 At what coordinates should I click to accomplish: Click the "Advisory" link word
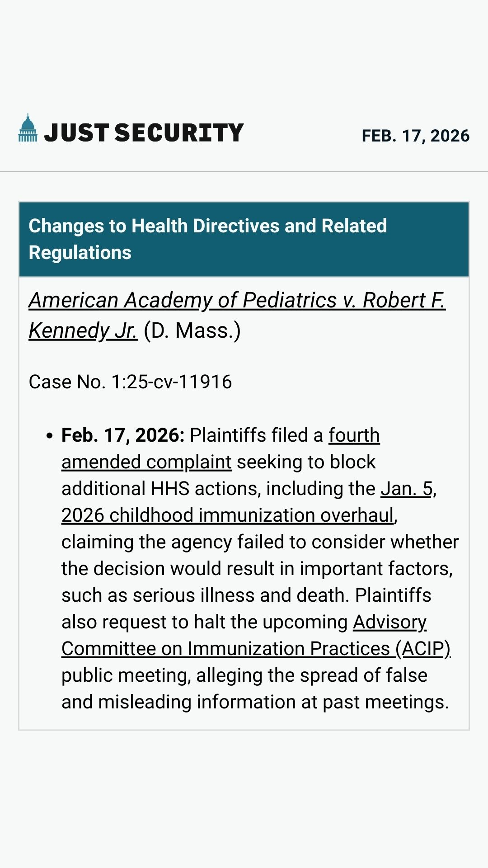389,622
